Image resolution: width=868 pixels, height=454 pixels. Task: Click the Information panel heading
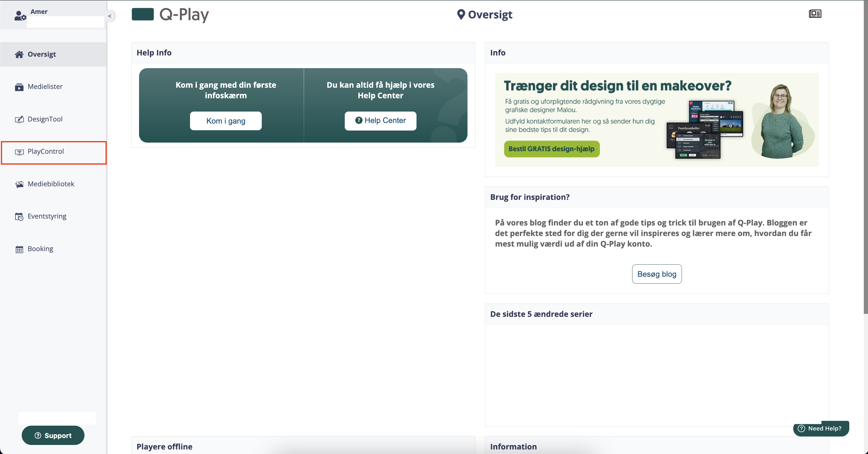tap(513, 446)
